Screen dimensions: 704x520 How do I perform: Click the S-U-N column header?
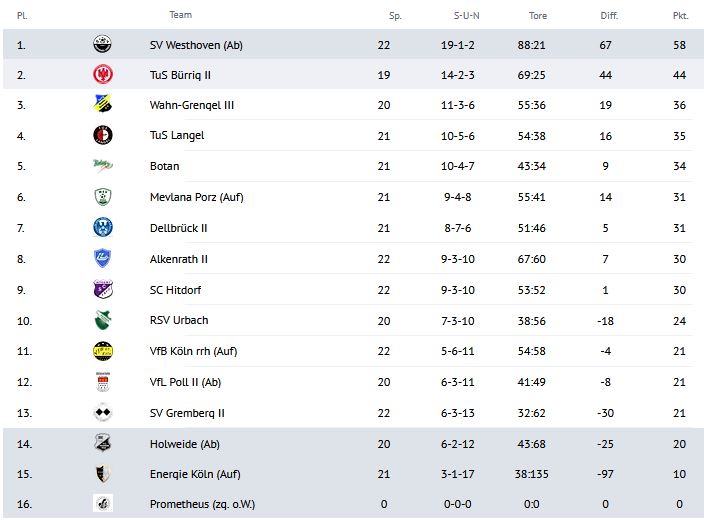click(x=467, y=16)
